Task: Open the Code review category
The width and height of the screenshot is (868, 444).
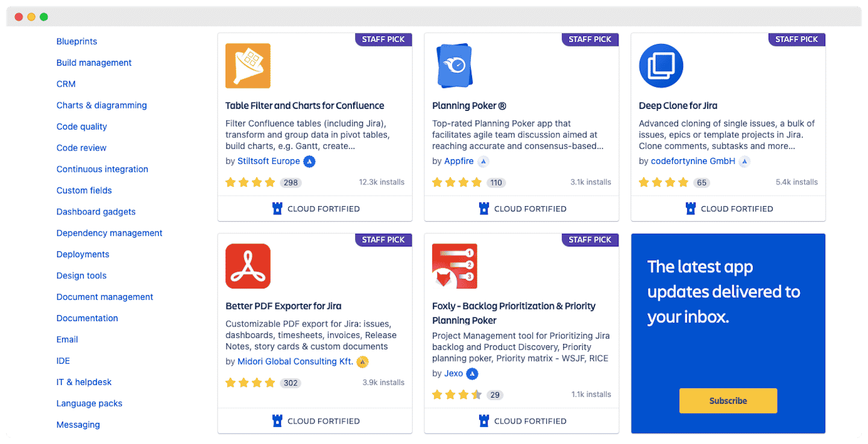Action: [x=81, y=148]
